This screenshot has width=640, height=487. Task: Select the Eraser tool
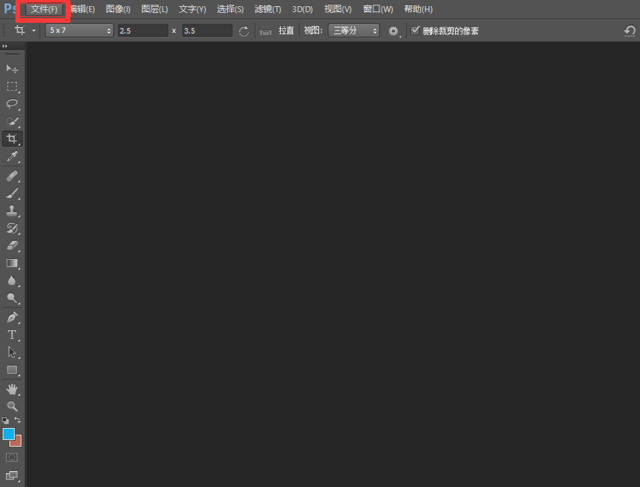coord(12,245)
